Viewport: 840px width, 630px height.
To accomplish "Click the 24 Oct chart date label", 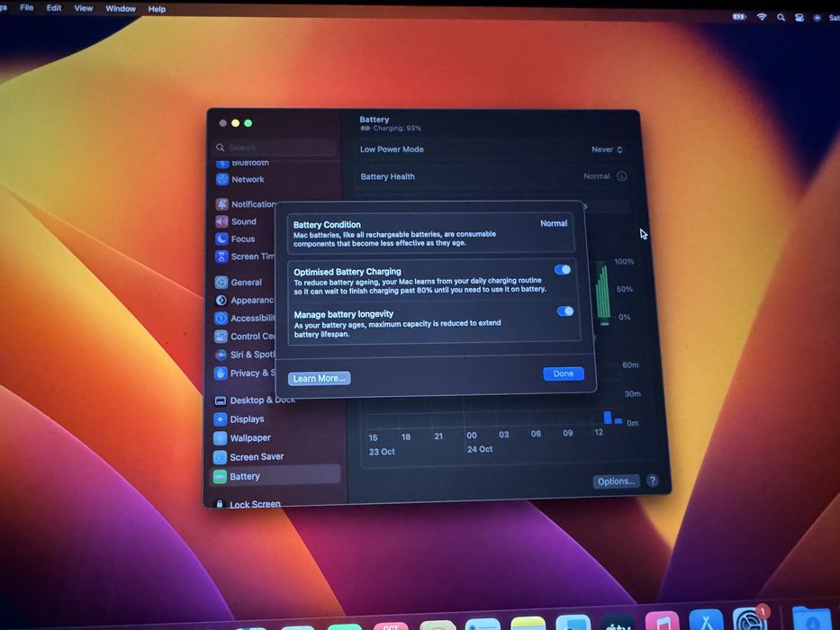I will [x=480, y=449].
